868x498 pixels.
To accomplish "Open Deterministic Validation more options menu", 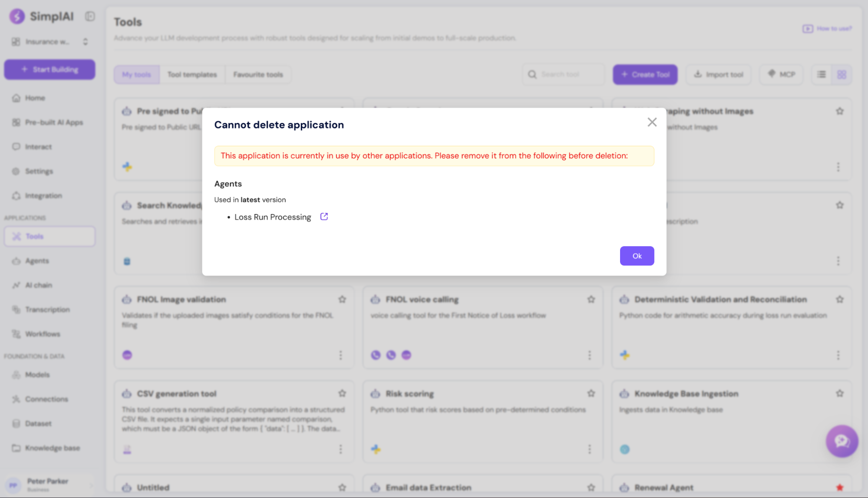I will pyautogui.click(x=838, y=355).
